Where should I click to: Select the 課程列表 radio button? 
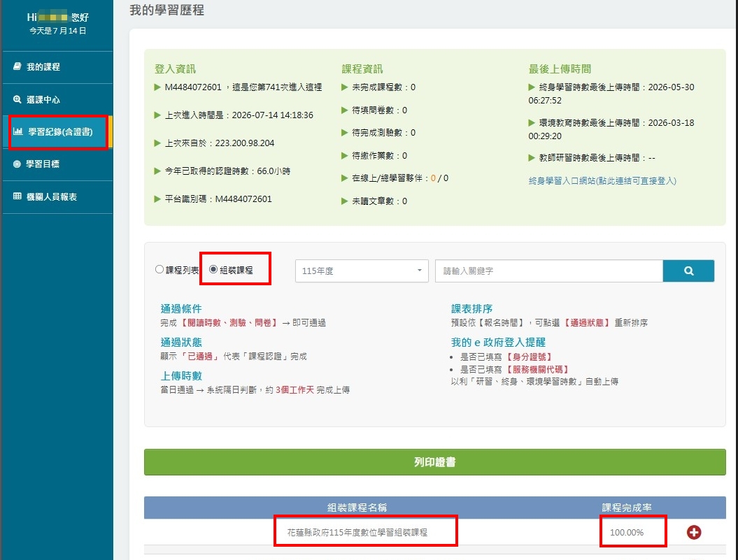159,270
